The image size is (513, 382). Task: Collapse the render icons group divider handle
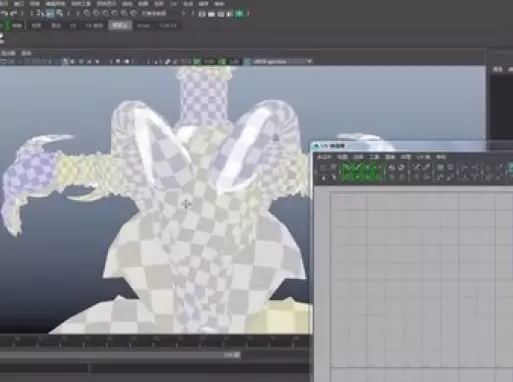tap(193, 14)
